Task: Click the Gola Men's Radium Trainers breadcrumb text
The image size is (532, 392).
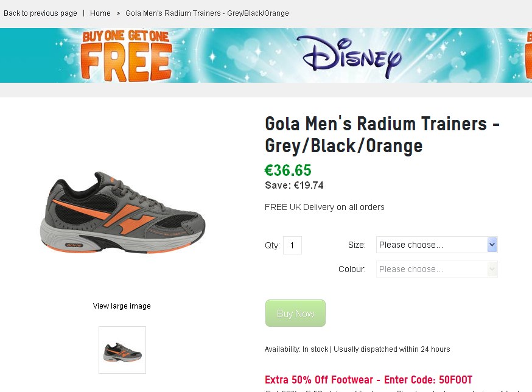Action: [207, 13]
